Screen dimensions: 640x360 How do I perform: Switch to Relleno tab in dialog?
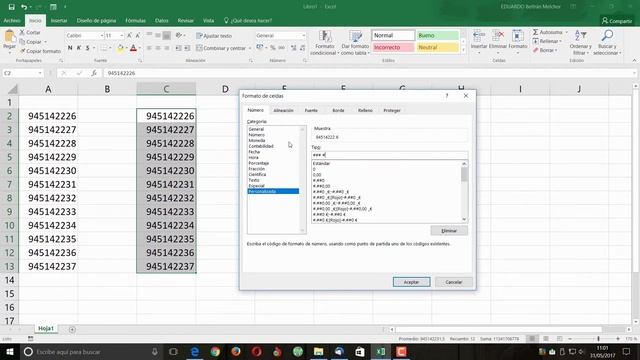[365, 111]
